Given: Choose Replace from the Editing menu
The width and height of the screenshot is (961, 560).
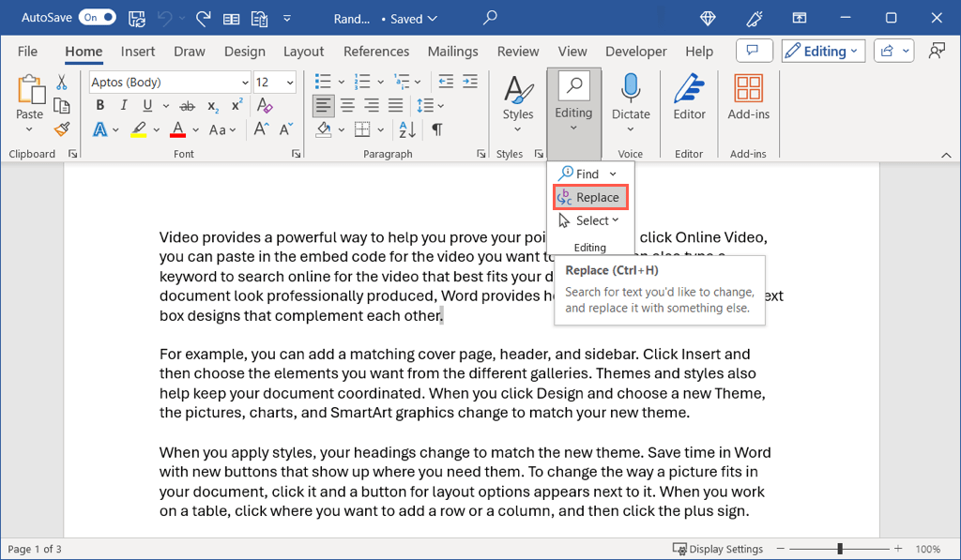Looking at the screenshot, I should click(x=589, y=197).
